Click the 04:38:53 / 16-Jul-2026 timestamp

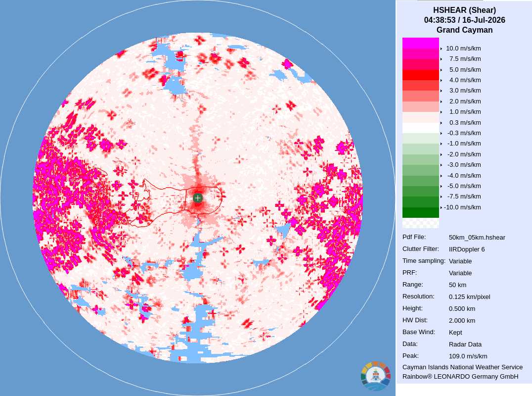pos(464,20)
